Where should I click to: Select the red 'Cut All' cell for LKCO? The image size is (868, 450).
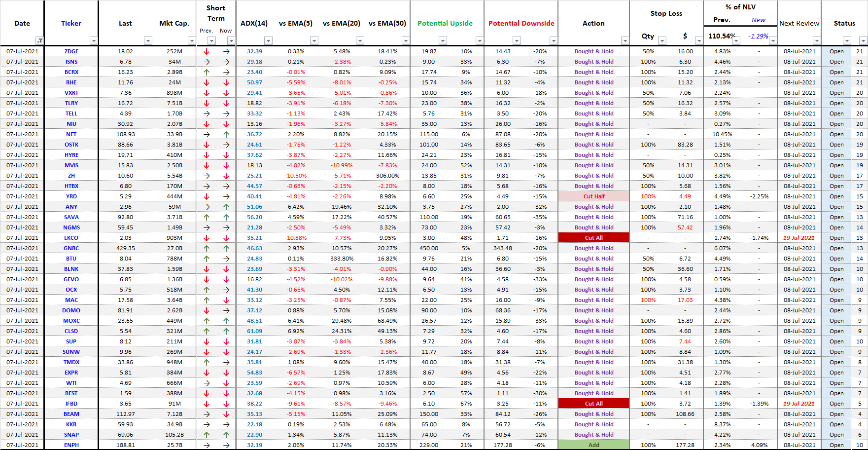[x=593, y=238]
